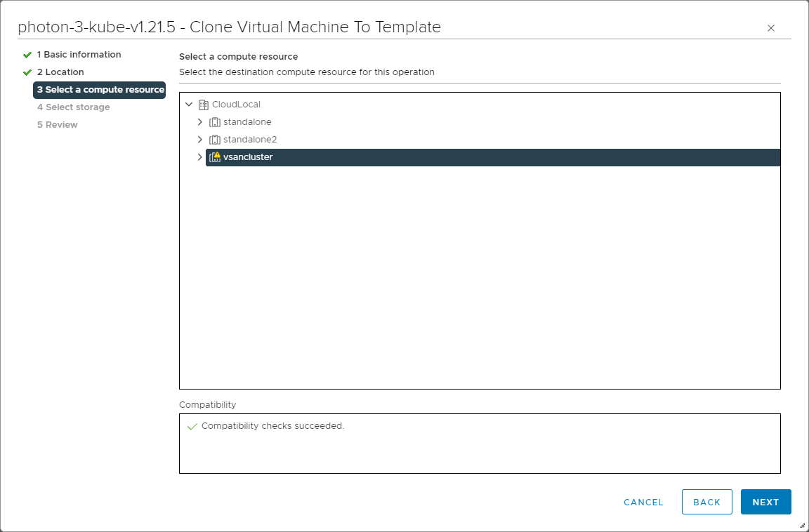This screenshot has height=532, width=809.
Task: Open step 5 Review
Action: (x=58, y=125)
